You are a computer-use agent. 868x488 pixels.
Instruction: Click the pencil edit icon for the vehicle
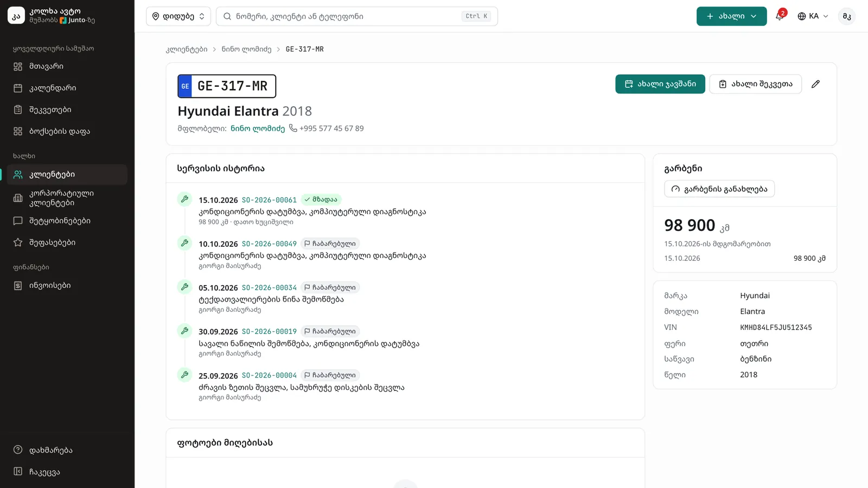click(815, 84)
